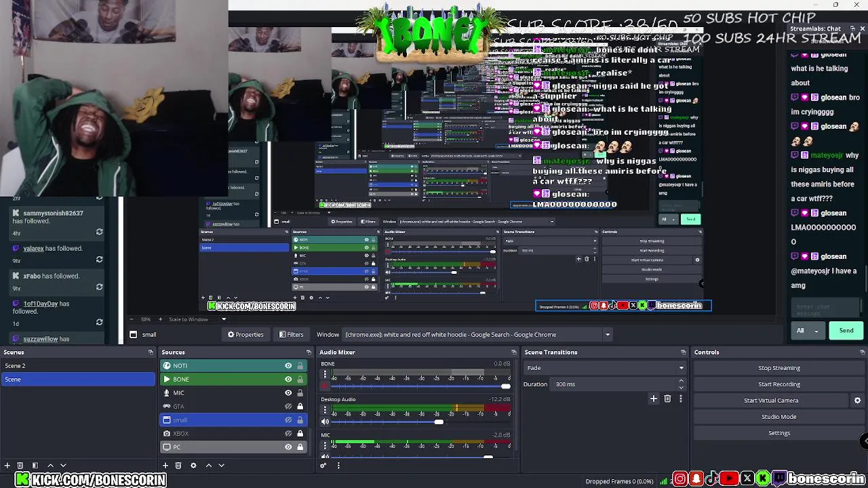Image resolution: width=868 pixels, height=488 pixels.
Task: Move source up arrow in Sources toolbar
Action: coord(208,466)
